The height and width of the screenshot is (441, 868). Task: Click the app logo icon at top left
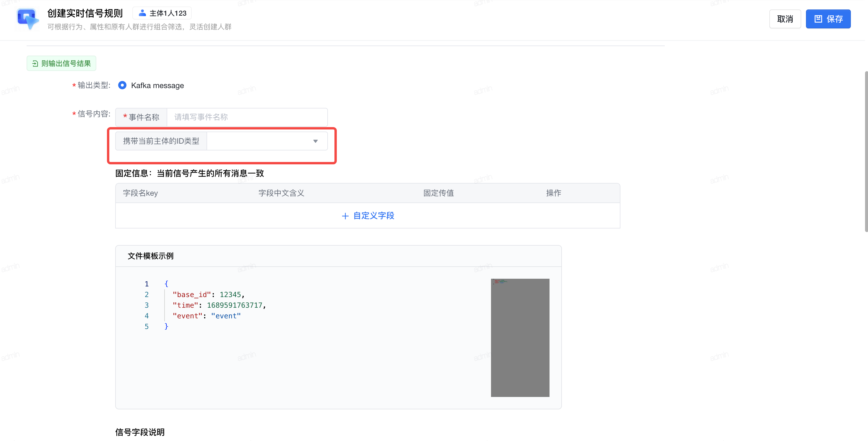point(28,19)
